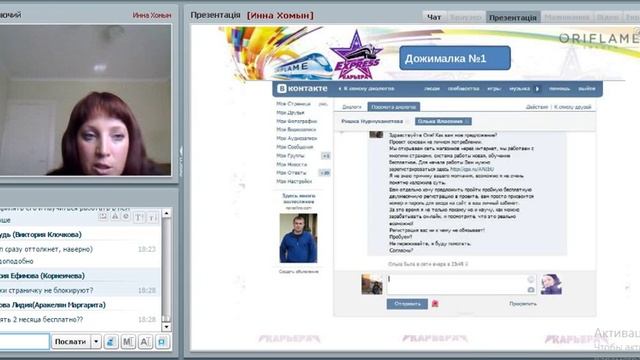Switch to the Презентація tab
The width and height of the screenshot is (640, 360).
point(513,17)
